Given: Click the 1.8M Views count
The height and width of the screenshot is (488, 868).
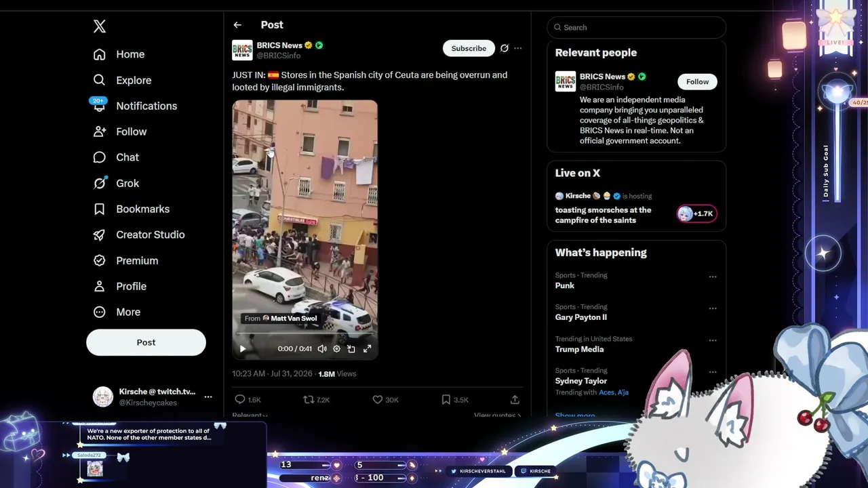Looking at the screenshot, I should tap(337, 373).
